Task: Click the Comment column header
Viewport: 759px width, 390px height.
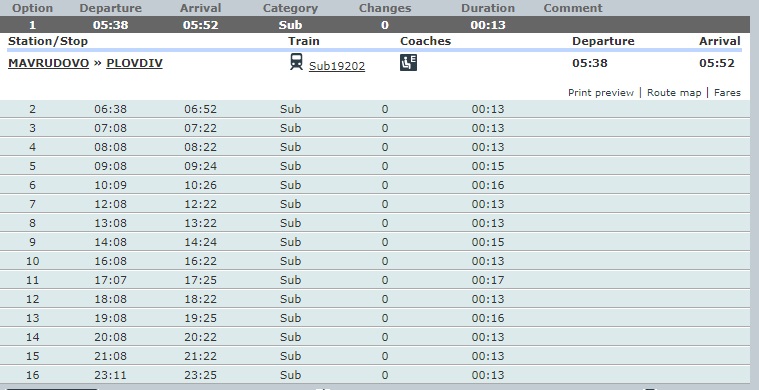Action: pos(573,8)
